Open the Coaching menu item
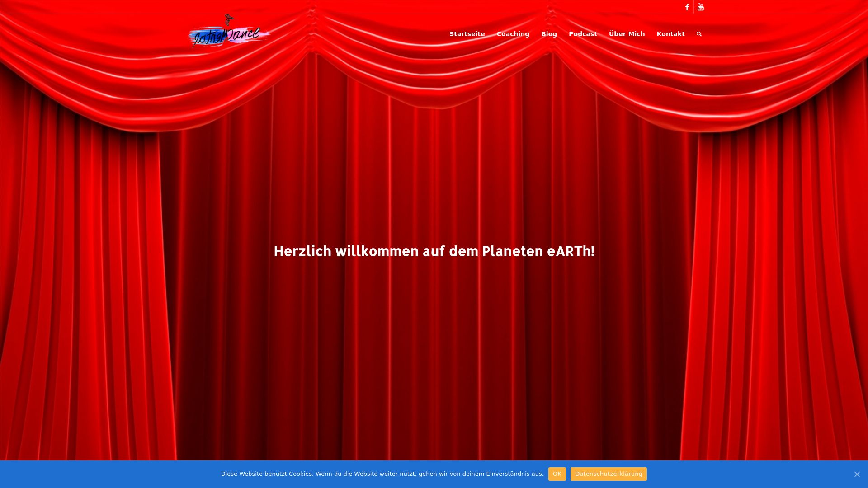 [x=513, y=34]
